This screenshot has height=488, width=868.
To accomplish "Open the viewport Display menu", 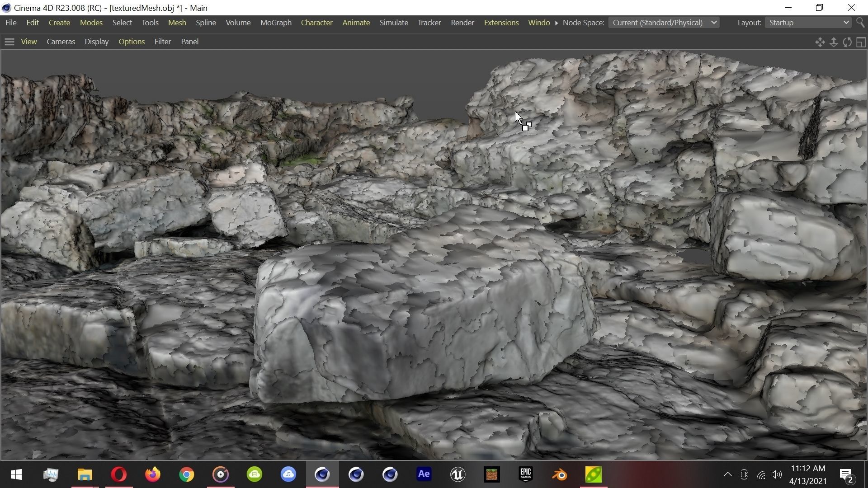I will coord(96,42).
